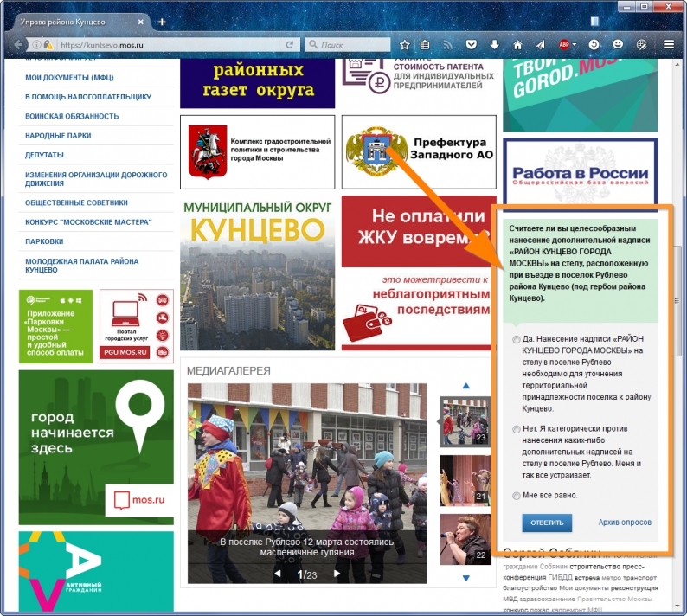
Task: Open new tab with plus icon
Action: pos(162,21)
